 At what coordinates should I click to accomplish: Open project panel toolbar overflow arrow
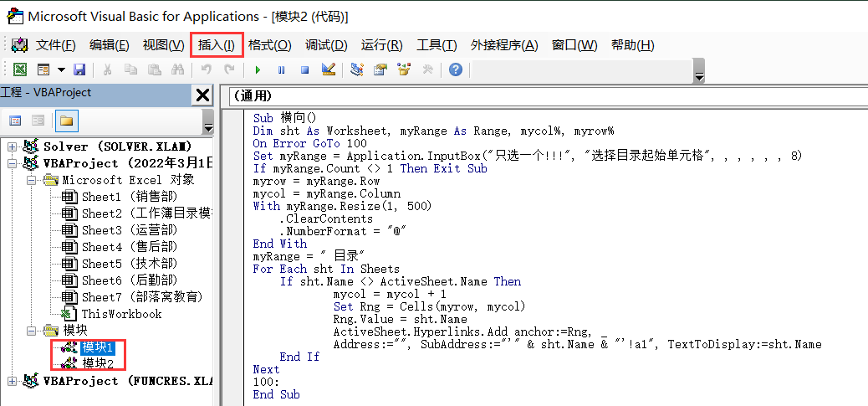(208, 124)
